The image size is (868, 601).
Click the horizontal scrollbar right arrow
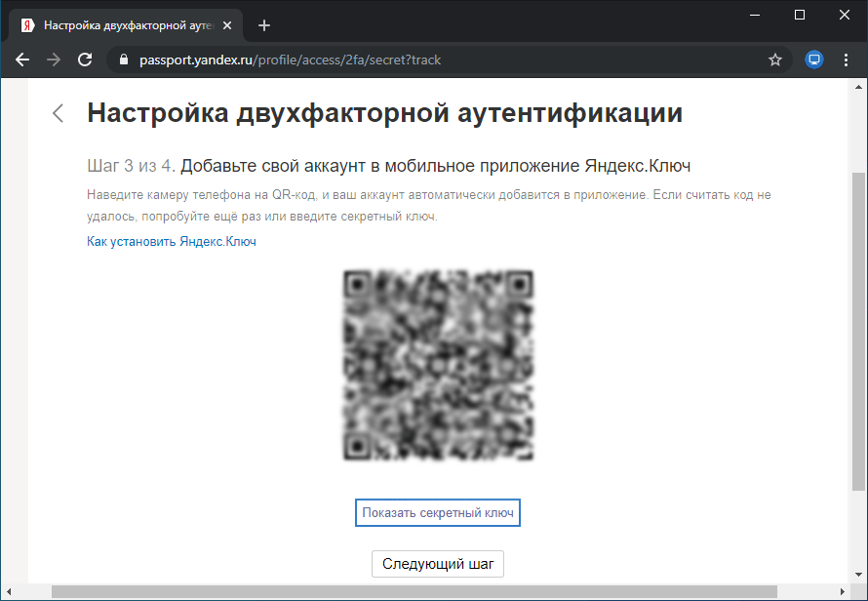tap(842, 592)
